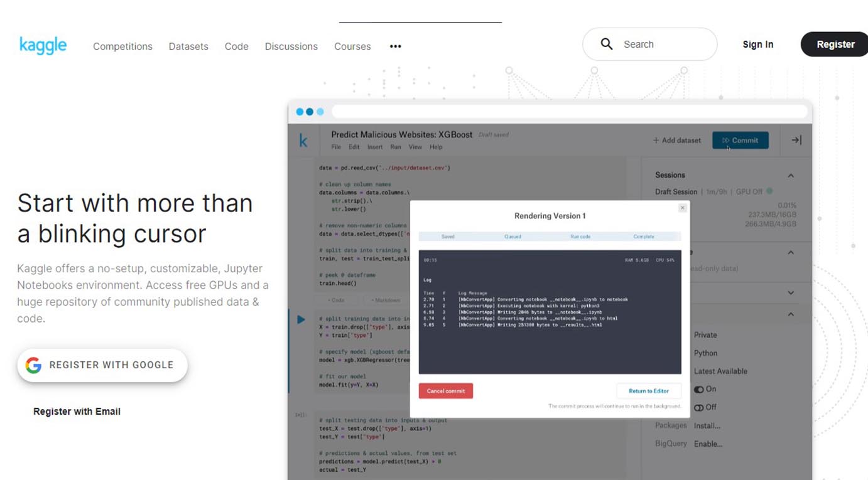Click + Add dataset
The image size is (868, 480).
point(677,141)
